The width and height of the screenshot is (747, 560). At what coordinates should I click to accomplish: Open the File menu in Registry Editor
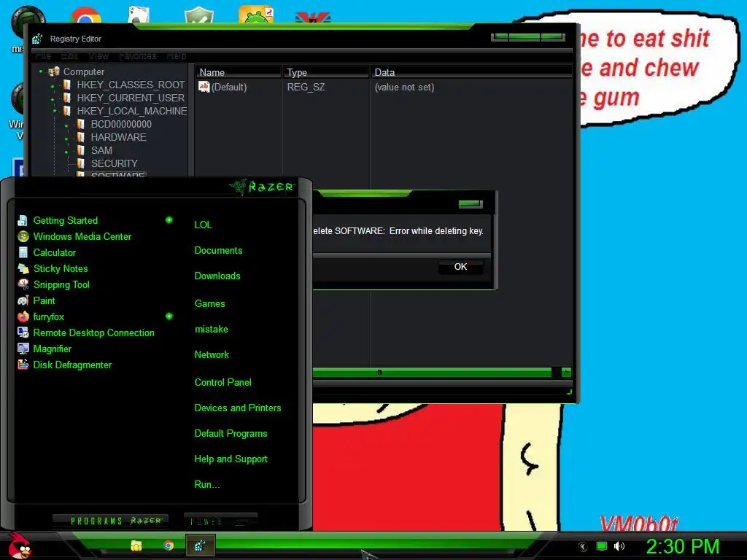[x=43, y=55]
